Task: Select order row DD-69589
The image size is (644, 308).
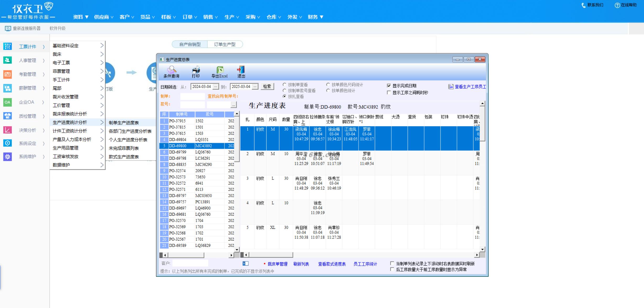Action: pyautogui.click(x=197, y=245)
